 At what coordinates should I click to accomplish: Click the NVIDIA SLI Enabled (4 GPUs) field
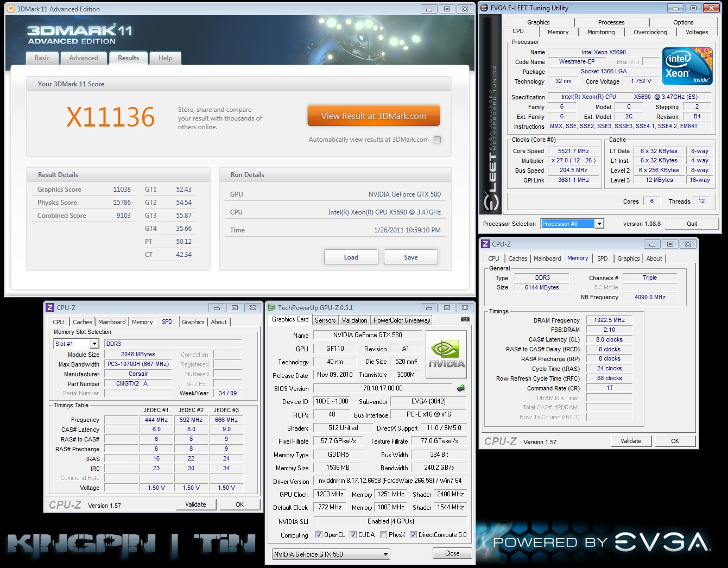pos(390,521)
